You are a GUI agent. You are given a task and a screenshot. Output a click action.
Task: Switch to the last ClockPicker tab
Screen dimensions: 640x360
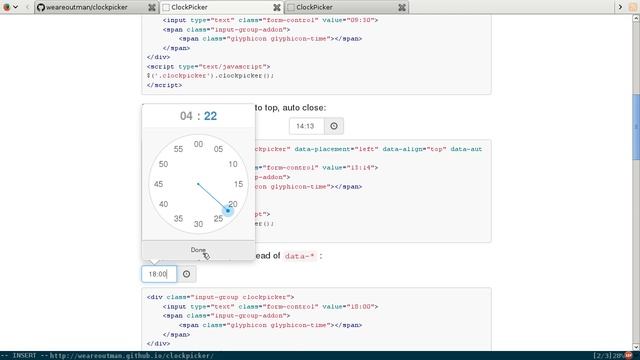click(347, 7)
